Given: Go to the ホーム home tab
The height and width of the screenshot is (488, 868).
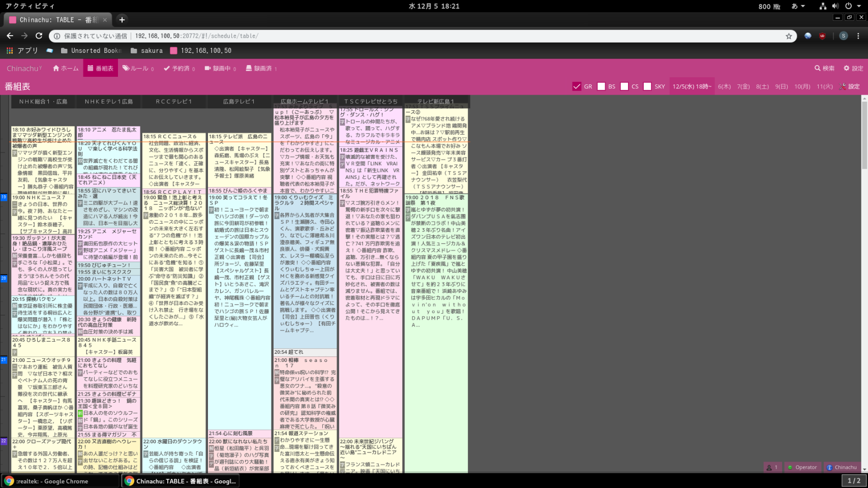Looking at the screenshot, I should pyautogui.click(x=66, y=68).
